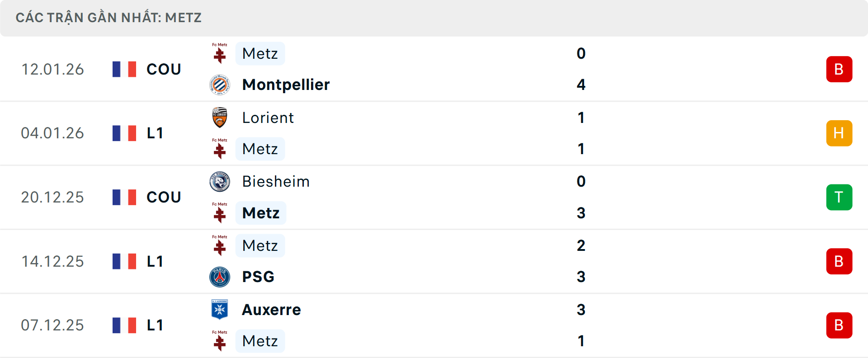The height and width of the screenshot is (358, 868).
Task: Click the green T badge for Biesheim match
Action: coord(839,197)
